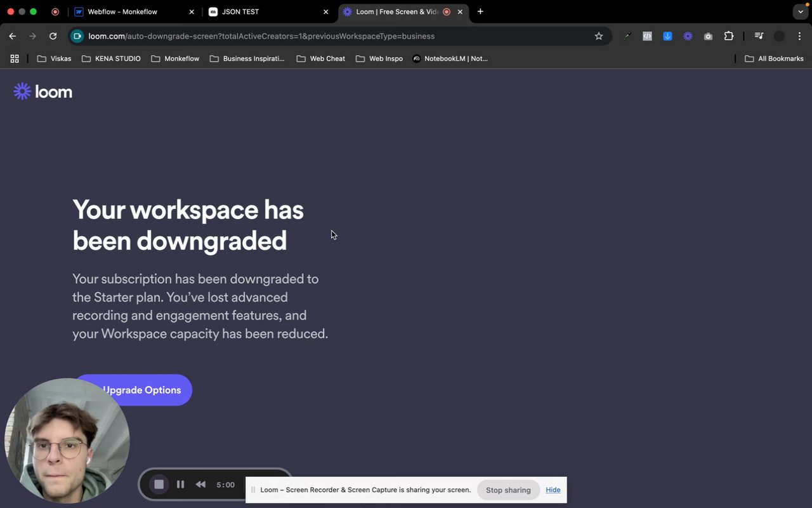812x508 pixels.
Task: Open the Extensions puzzle menu
Action: click(x=729, y=36)
